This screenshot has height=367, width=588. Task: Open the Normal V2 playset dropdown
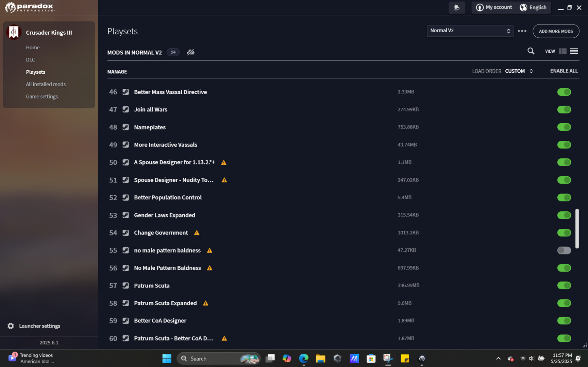click(x=470, y=31)
